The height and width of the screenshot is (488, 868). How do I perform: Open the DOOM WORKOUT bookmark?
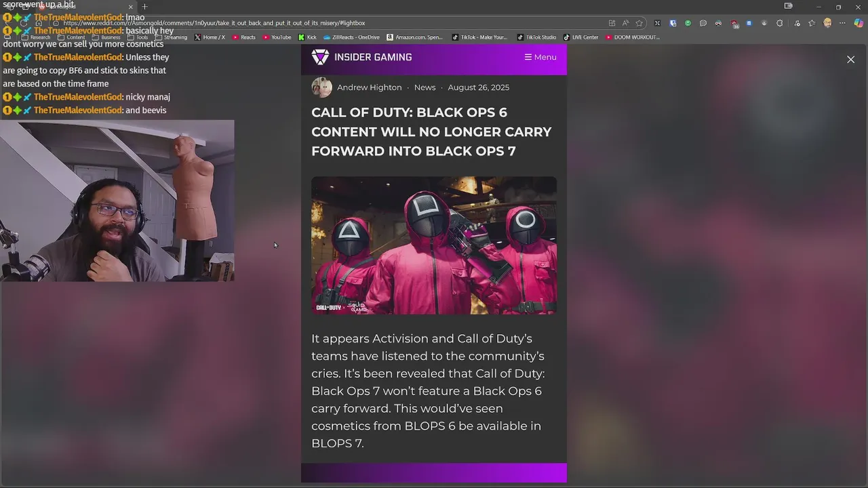pyautogui.click(x=633, y=37)
